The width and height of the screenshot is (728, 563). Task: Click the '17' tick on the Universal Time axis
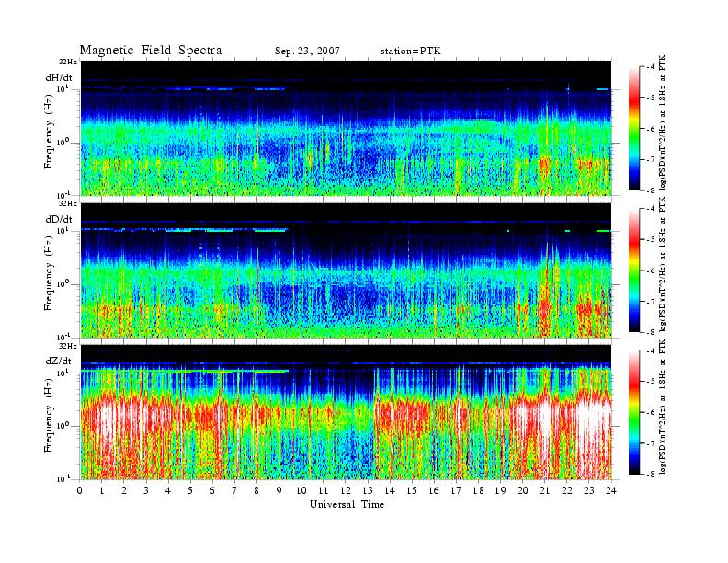click(457, 490)
